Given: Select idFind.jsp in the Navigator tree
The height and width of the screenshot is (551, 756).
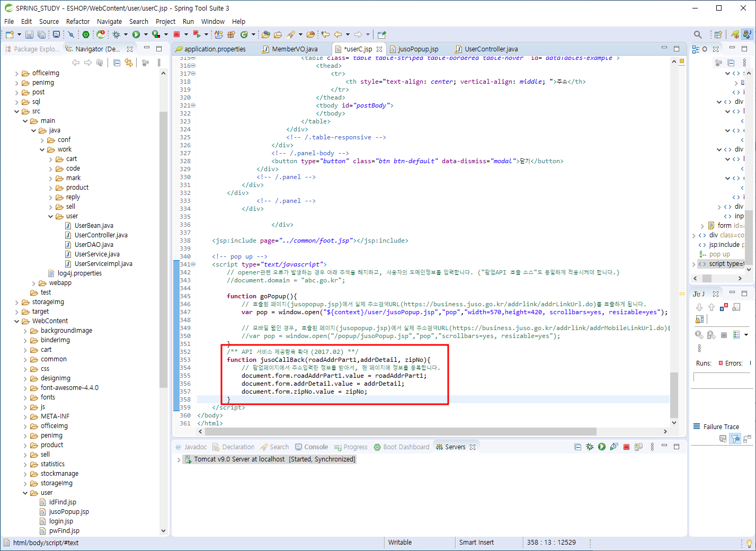Looking at the screenshot, I should (58, 502).
